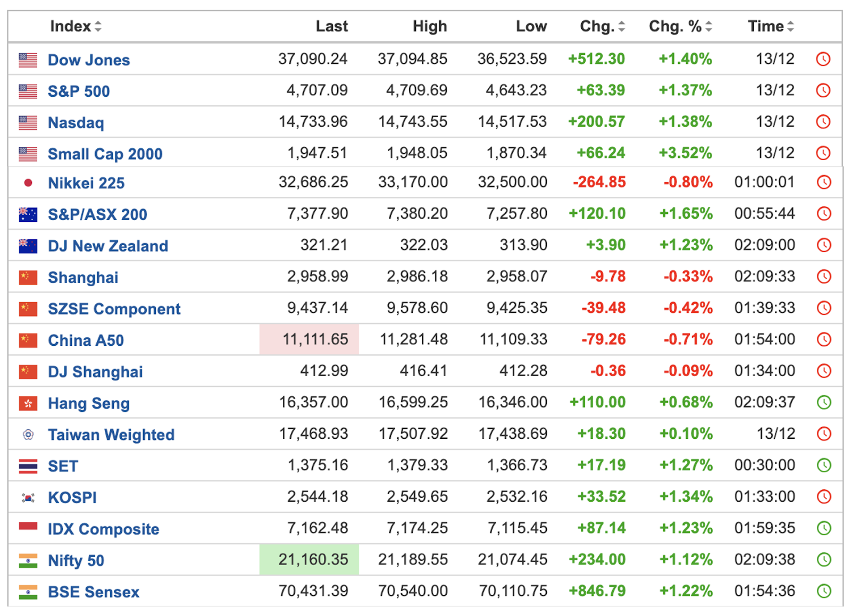Click the green clock icon in Hang Seng row
The height and width of the screenshot is (616, 851).
(x=823, y=402)
